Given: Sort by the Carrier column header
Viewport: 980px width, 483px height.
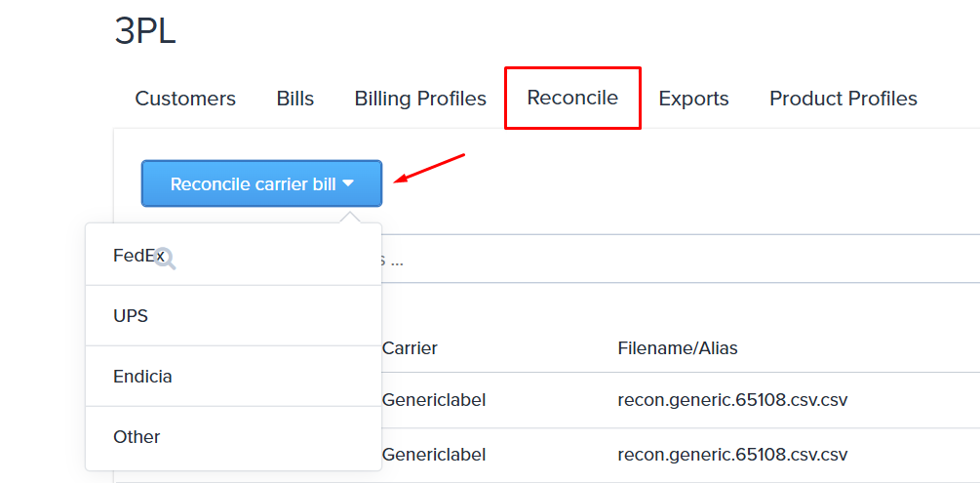Looking at the screenshot, I should pyautogui.click(x=410, y=348).
